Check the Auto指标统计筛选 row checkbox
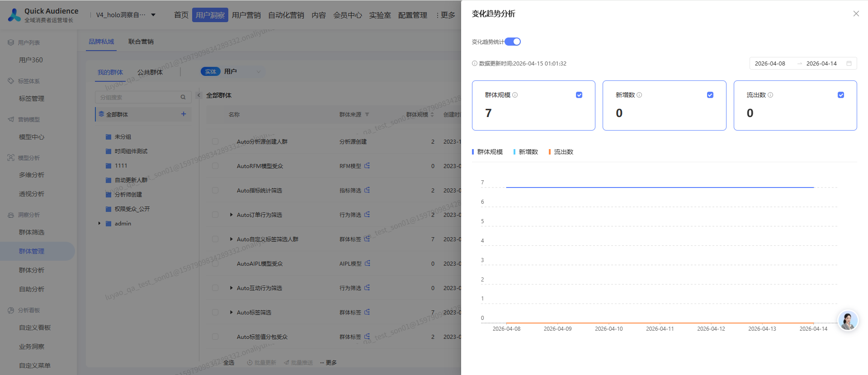The height and width of the screenshot is (375, 868). pyautogui.click(x=215, y=190)
